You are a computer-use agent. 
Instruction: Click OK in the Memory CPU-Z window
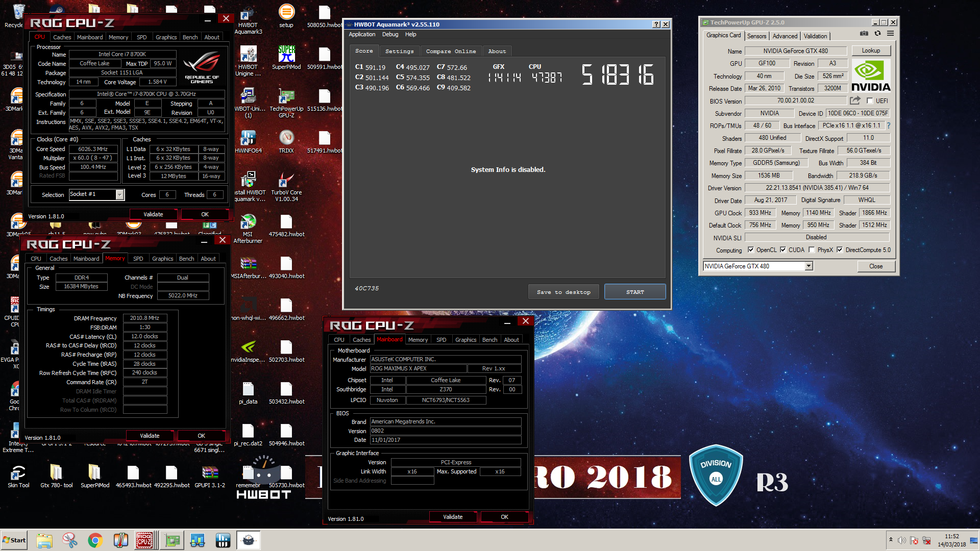click(x=201, y=436)
